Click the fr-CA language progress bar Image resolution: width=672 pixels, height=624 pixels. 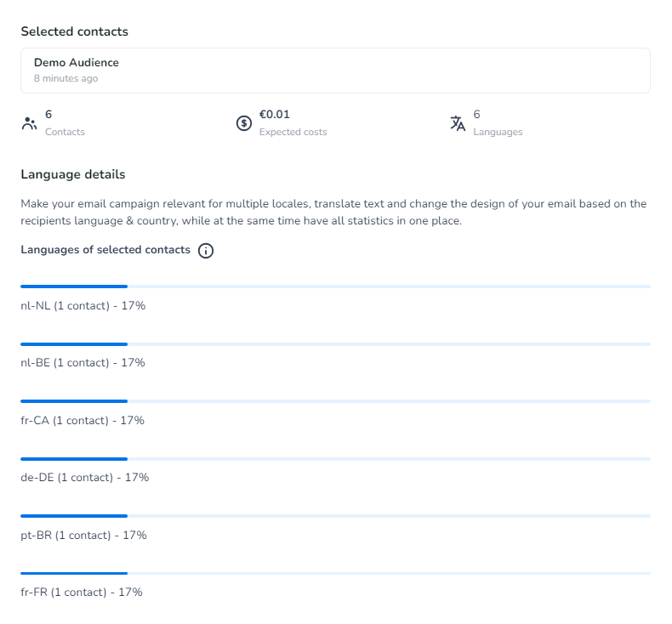[335, 401]
